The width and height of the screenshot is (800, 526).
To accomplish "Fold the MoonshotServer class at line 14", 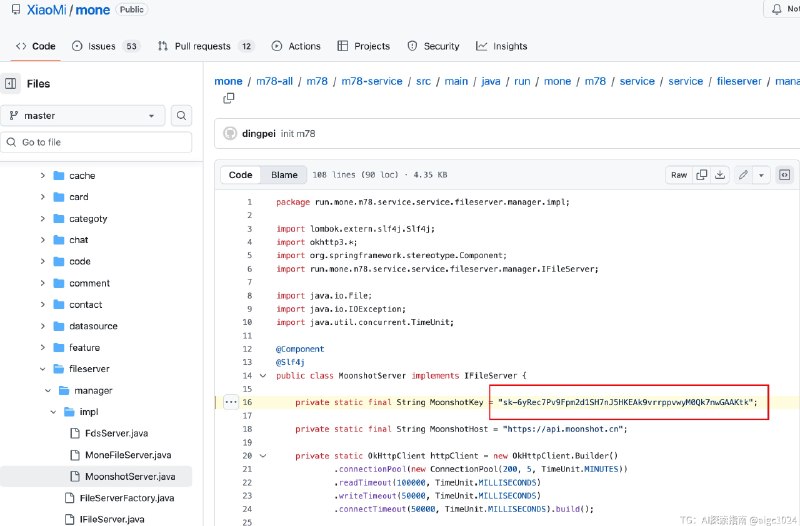I will tap(264, 376).
